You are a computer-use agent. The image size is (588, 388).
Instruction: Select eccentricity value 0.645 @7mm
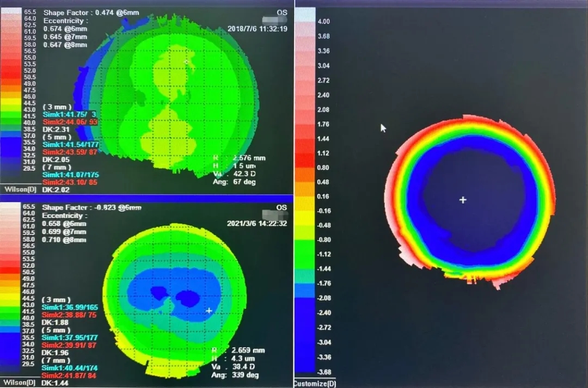[x=65, y=37]
